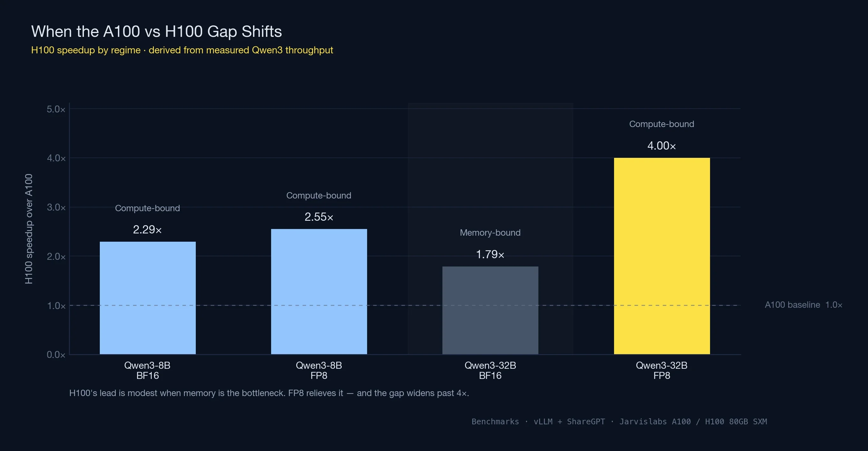Click the yellow Qwen3-32B FP8 bar
The image size is (868, 451).
coord(661,256)
